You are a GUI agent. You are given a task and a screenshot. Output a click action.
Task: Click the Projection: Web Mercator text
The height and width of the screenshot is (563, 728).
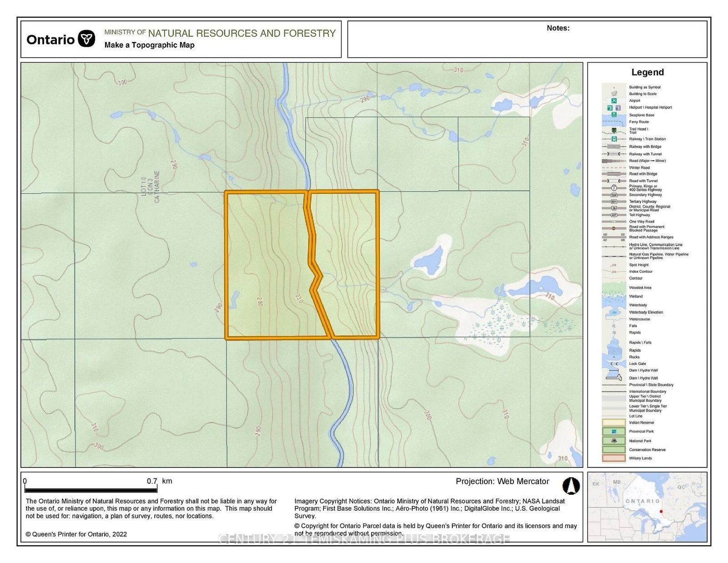point(502,482)
